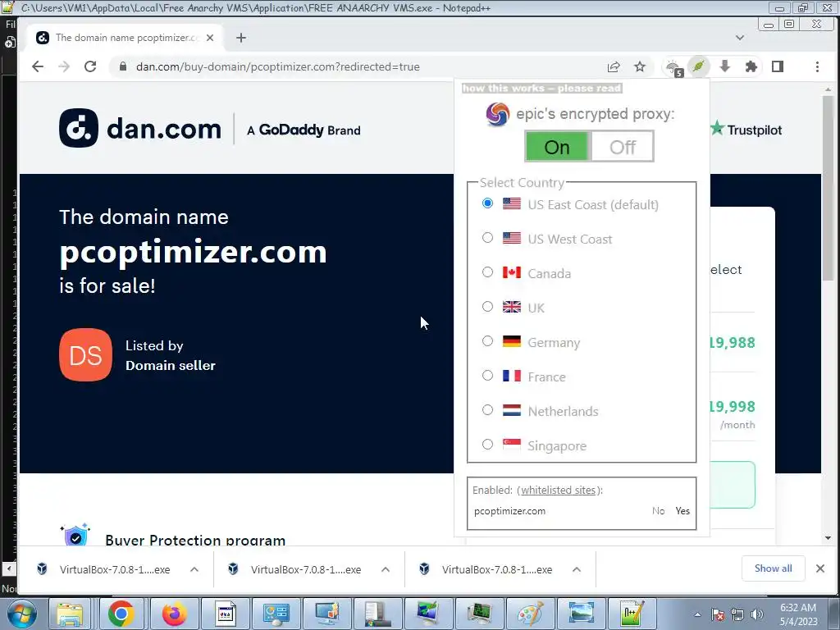Close the downloads bar

(x=819, y=568)
